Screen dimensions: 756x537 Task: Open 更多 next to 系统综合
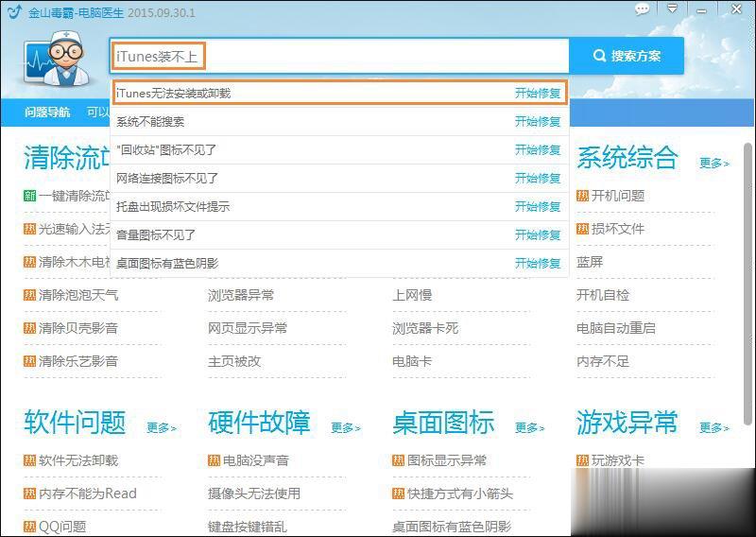714,163
